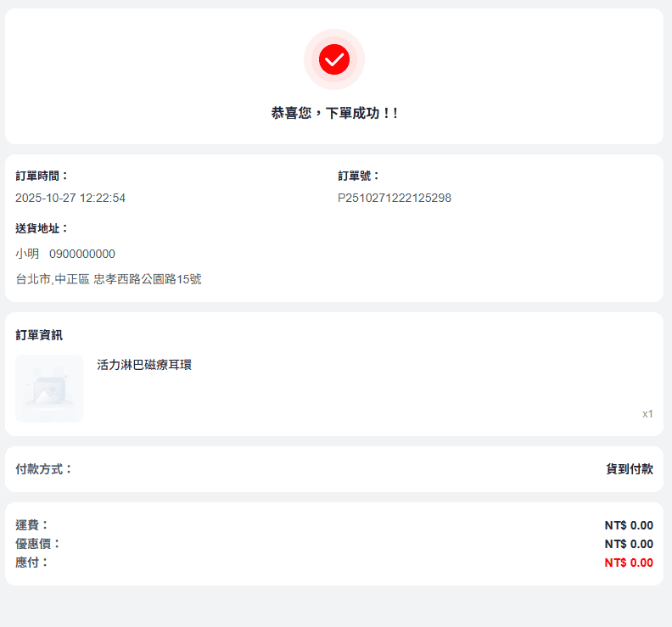
Task: Click the address 台北市,中正區 忠孝西路公園路15號
Action: (x=109, y=279)
